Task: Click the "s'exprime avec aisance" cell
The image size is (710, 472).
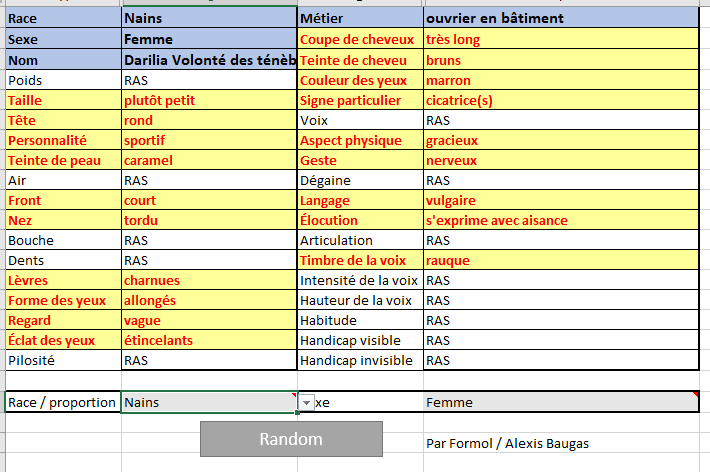Action: 560,220
